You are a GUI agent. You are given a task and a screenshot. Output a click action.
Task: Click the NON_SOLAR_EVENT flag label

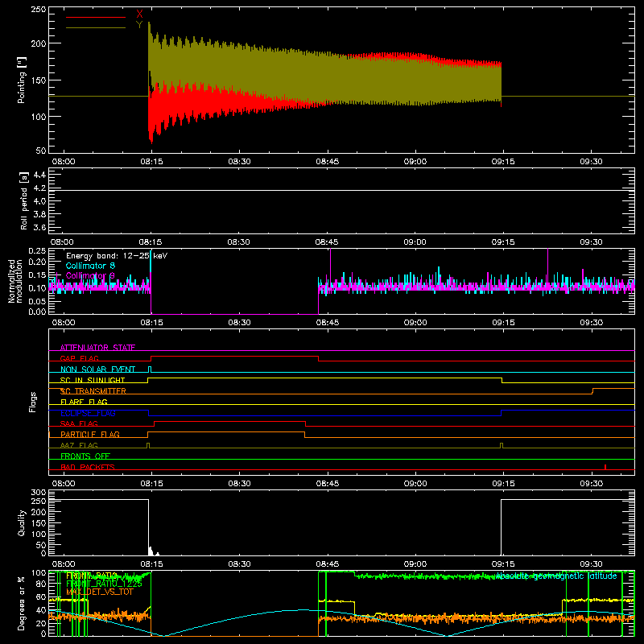(x=97, y=369)
